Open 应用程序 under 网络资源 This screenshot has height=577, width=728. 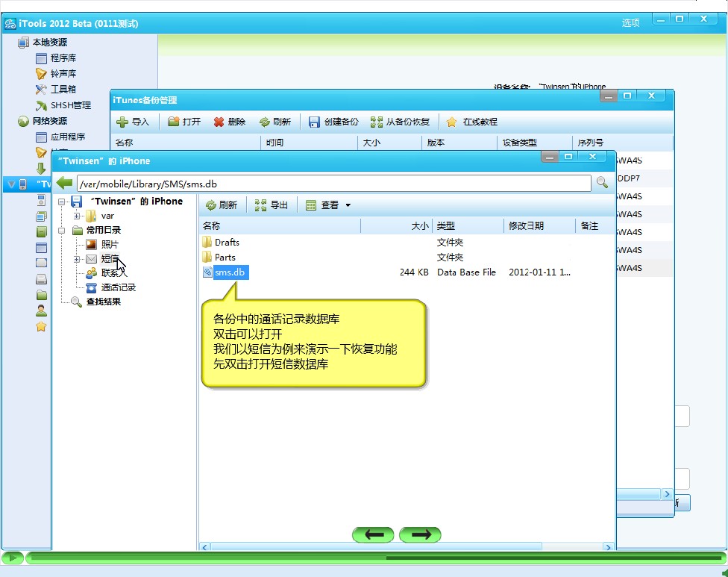tap(61, 137)
